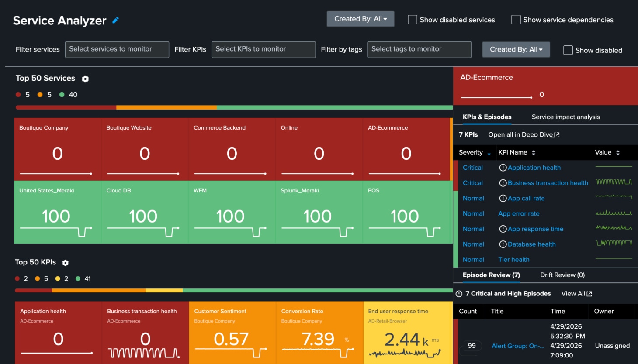Open the Application health KPI link
This screenshot has height=364, width=638.
click(x=534, y=168)
